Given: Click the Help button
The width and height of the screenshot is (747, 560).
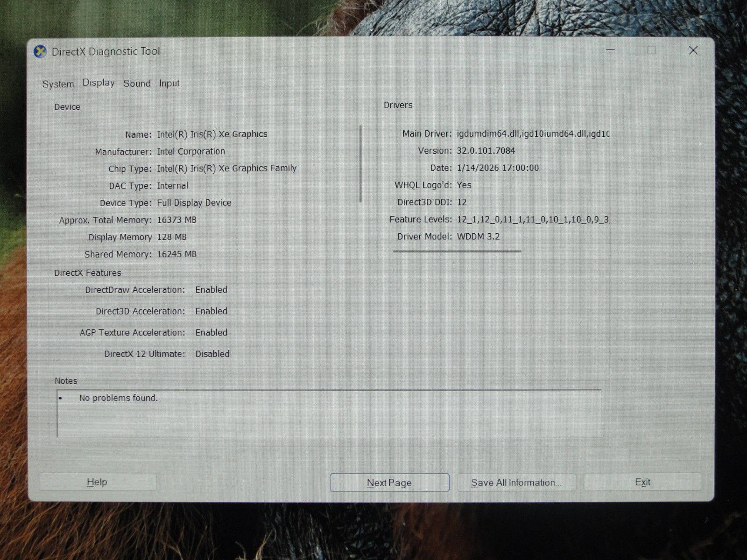Looking at the screenshot, I should pyautogui.click(x=97, y=482).
